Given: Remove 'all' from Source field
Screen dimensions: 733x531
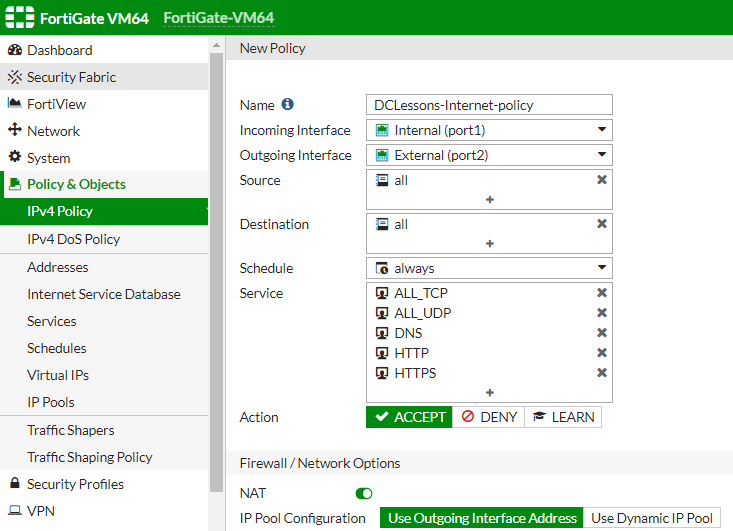Looking at the screenshot, I should coord(602,180).
